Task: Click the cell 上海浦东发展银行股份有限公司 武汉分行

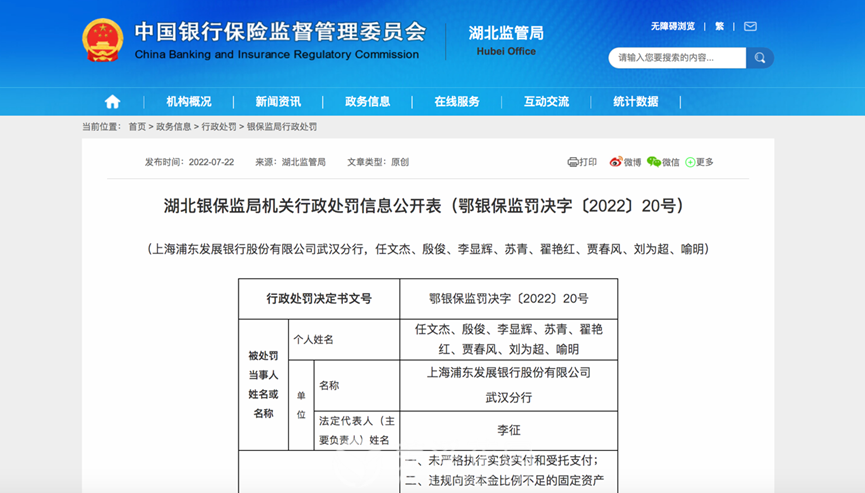Action: point(509,385)
